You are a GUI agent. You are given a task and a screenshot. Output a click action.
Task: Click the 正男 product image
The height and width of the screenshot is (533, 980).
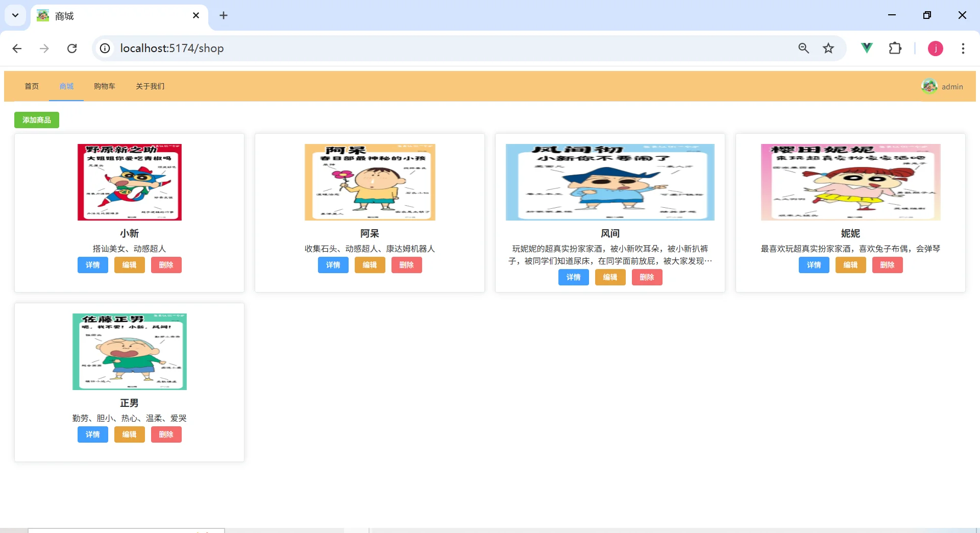(x=130, y=352)
